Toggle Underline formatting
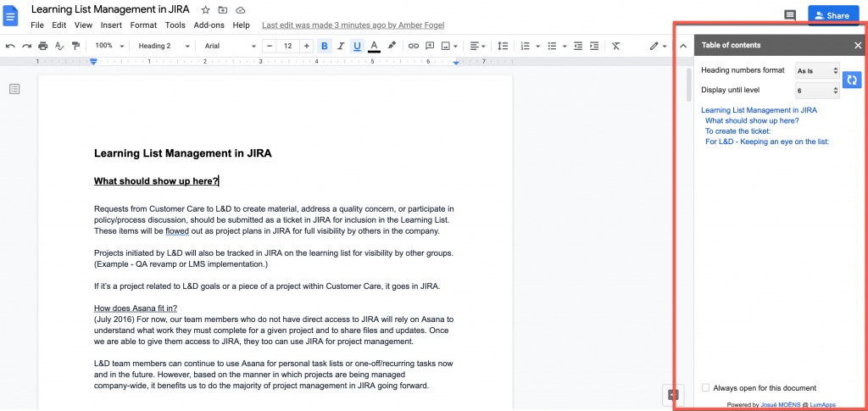868x411 pixels. tap(357, 46)
